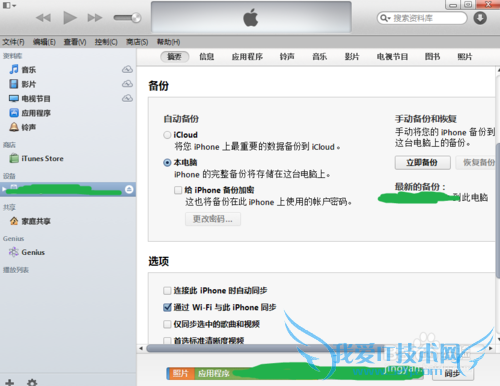Select the iCloud backup radio button
The image size is (500, 386).
click(167, 135)
